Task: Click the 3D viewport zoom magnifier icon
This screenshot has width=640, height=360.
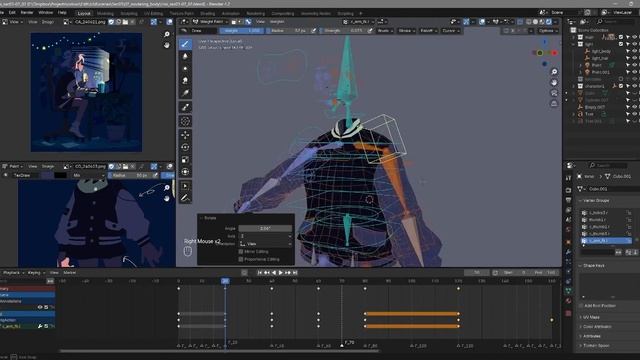Action: [554, 72]
